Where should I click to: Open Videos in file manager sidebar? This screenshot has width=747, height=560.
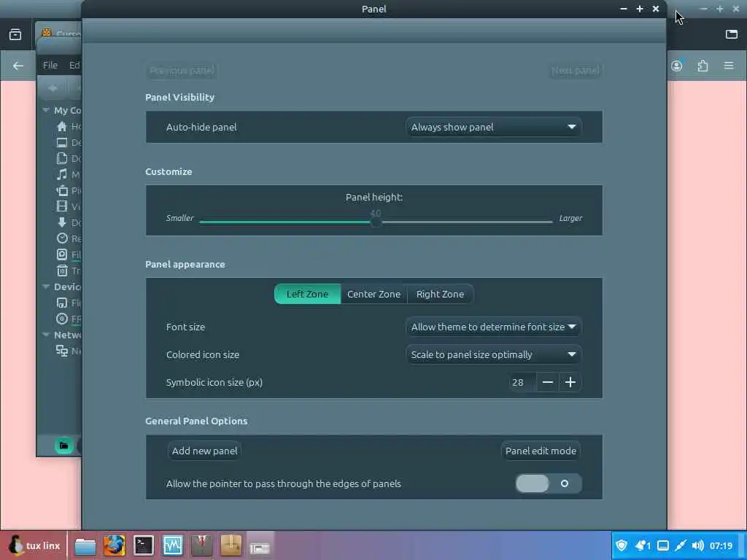click(x=68, y=206)
